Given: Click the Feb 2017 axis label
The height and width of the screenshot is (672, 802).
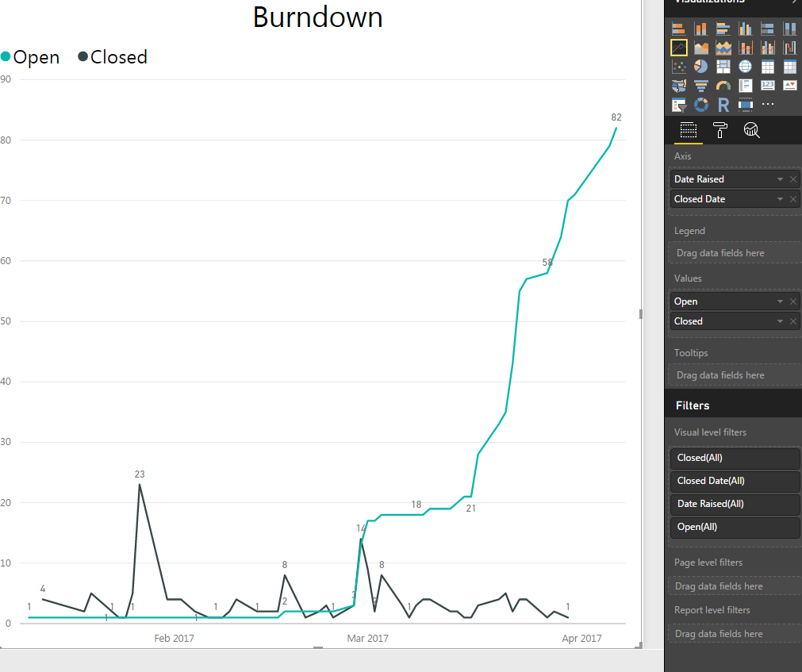Looking at the screenshot, I should pos(174,638).
